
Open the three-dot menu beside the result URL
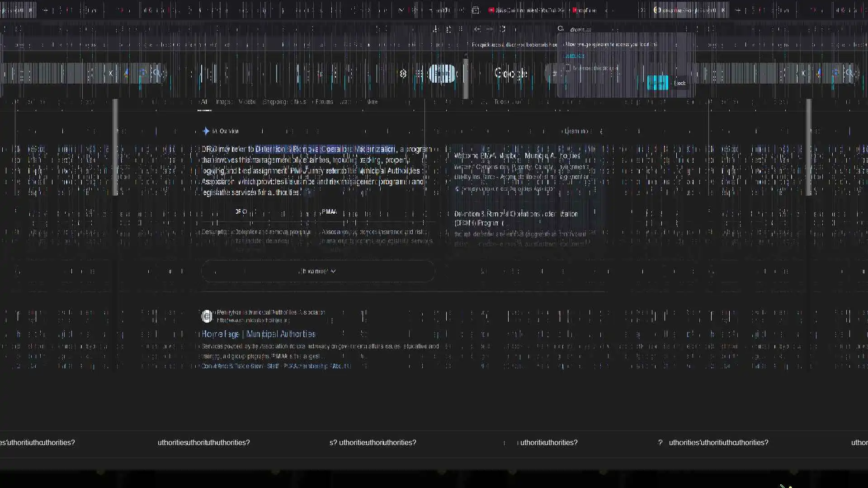[x=332, y=320]
